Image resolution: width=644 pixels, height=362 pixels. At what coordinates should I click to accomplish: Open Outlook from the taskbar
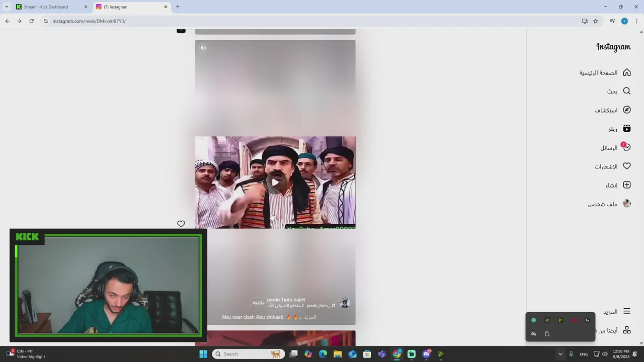point(352,354)
